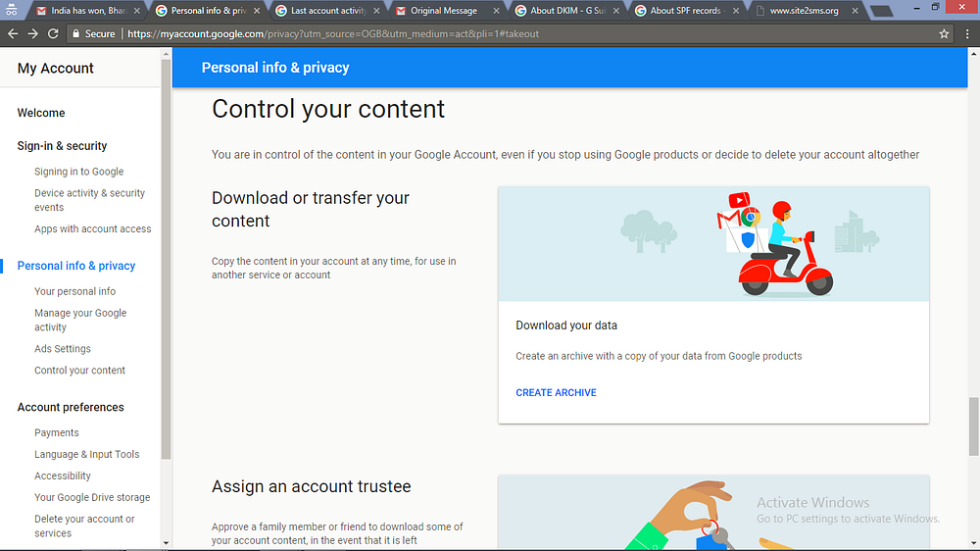Click incognito icon in title bar

pos(11,9)
